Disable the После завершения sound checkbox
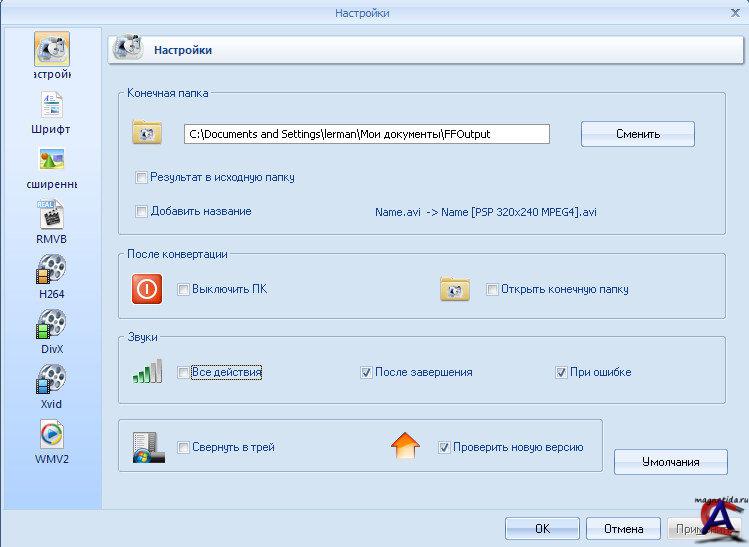The height and width of the screenshot is (547, 749). coord(367,373)
